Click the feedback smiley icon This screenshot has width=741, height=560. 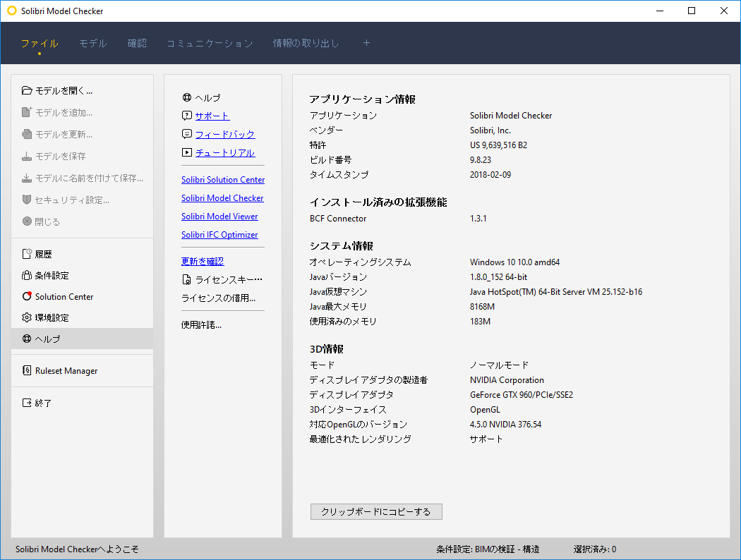[x=187, y=133]
